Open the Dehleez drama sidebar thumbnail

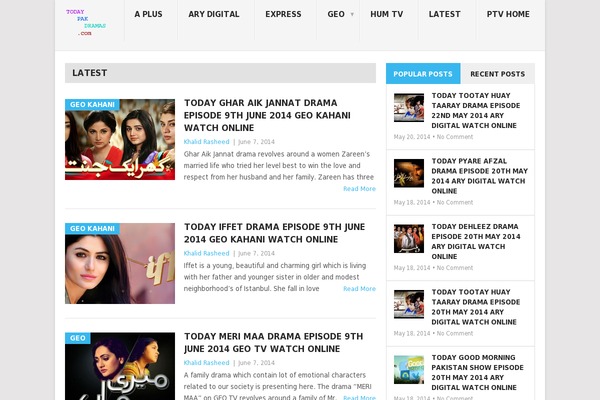click(x=409, y=238)
